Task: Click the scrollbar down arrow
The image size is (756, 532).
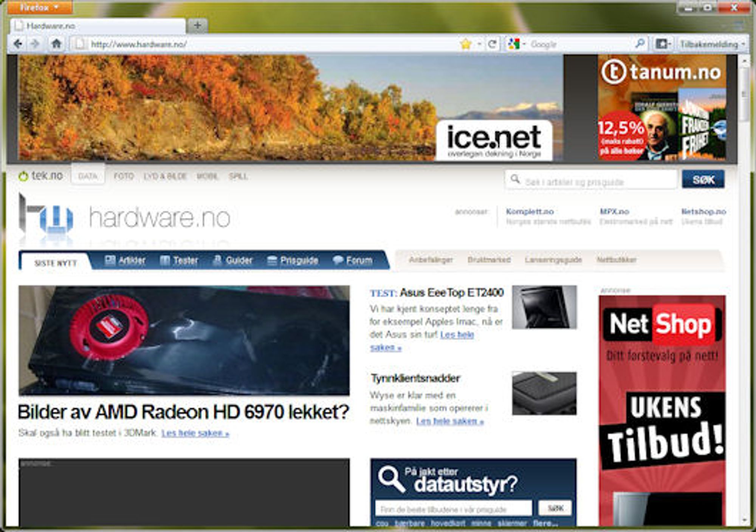Action: [744, 520]
